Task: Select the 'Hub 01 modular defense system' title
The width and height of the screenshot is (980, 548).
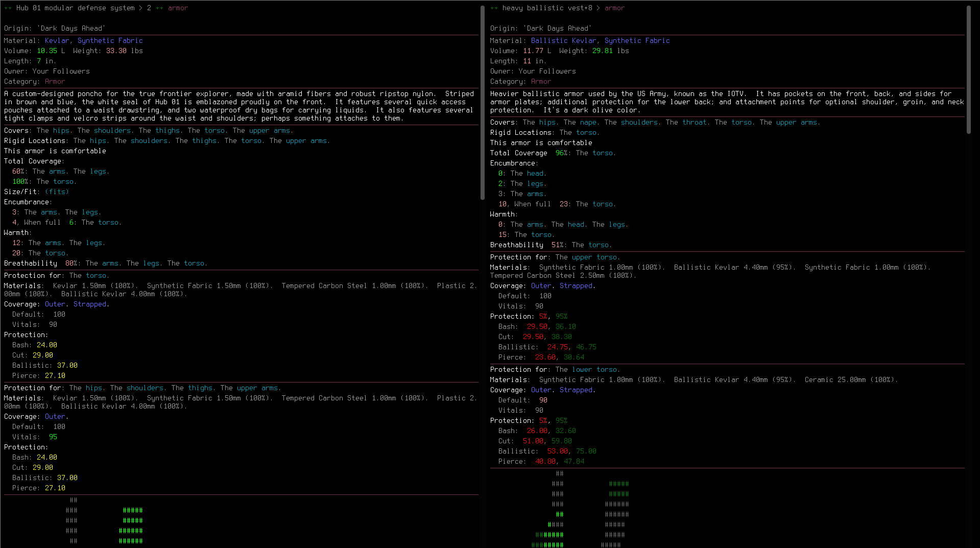Action: tap(76, 8)
